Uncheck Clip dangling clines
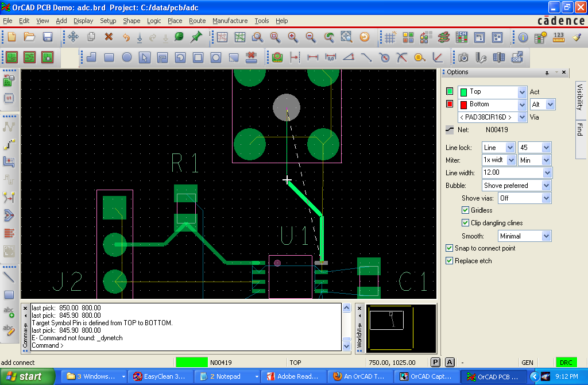 pyautogui.click(x=466, y=223)
